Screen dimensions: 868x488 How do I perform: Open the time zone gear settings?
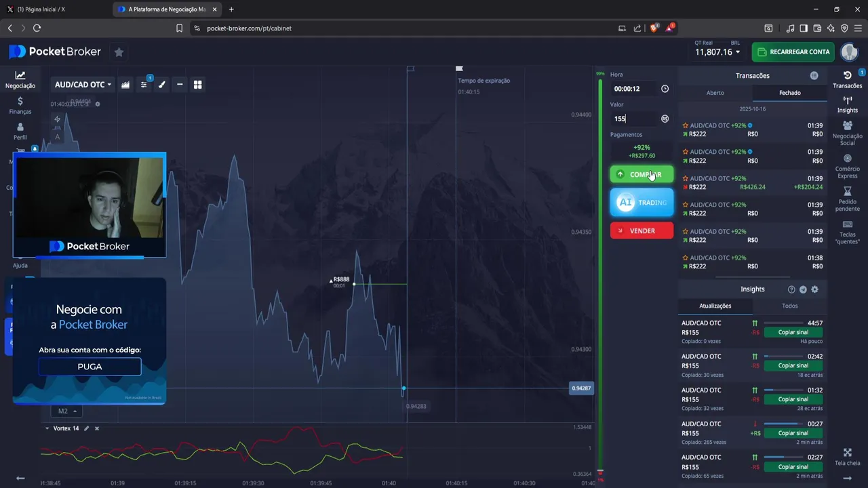98,104
